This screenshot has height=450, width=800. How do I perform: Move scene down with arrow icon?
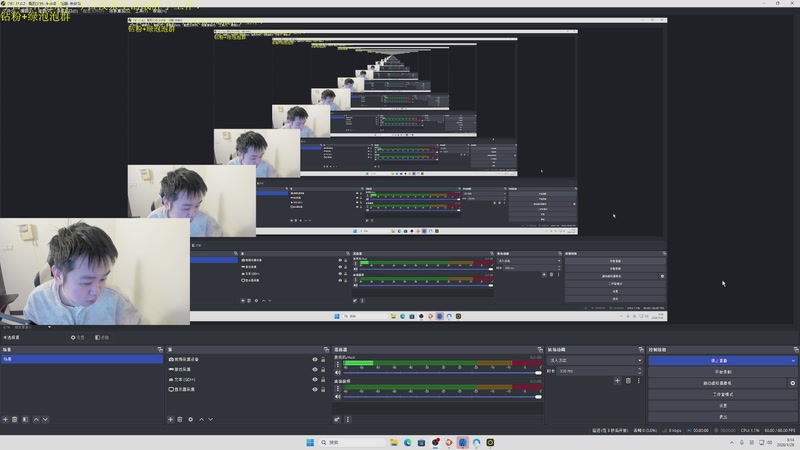[x=45, y=419]
